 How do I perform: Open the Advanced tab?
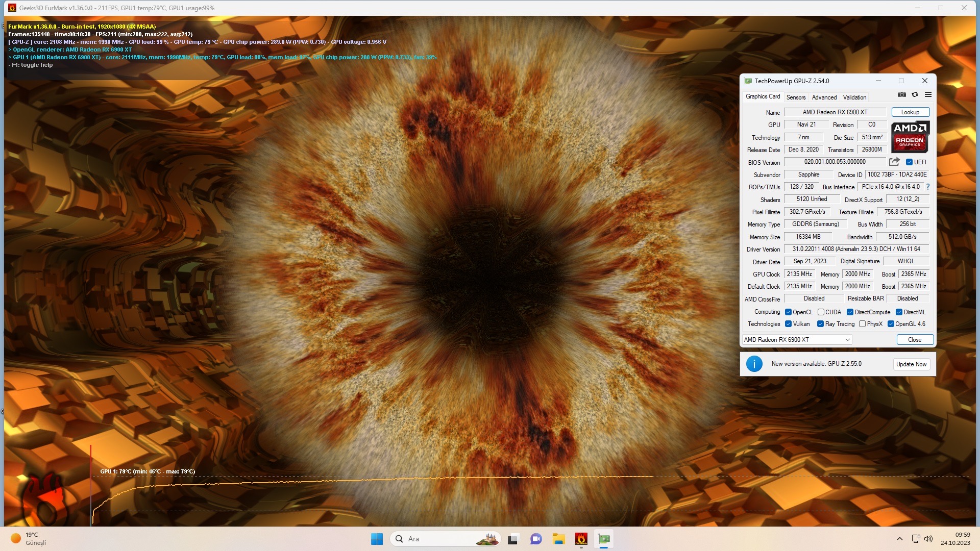coord(824,97)
